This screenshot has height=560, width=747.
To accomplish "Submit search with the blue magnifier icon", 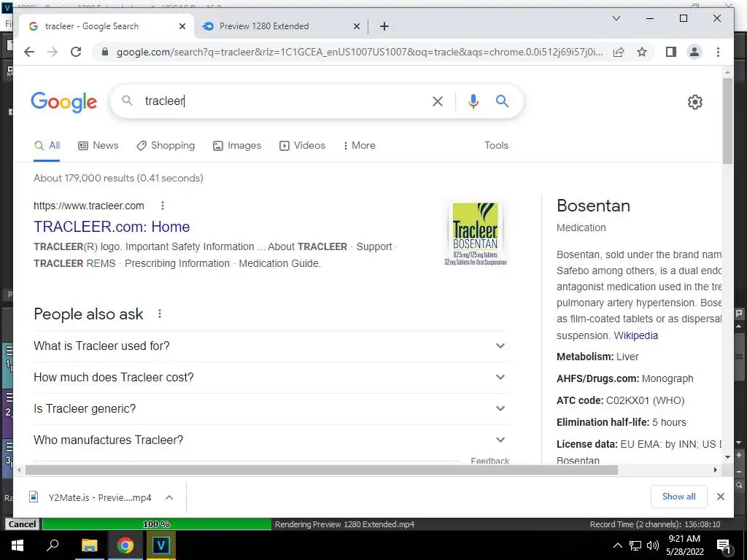I will tap(502, 101).
